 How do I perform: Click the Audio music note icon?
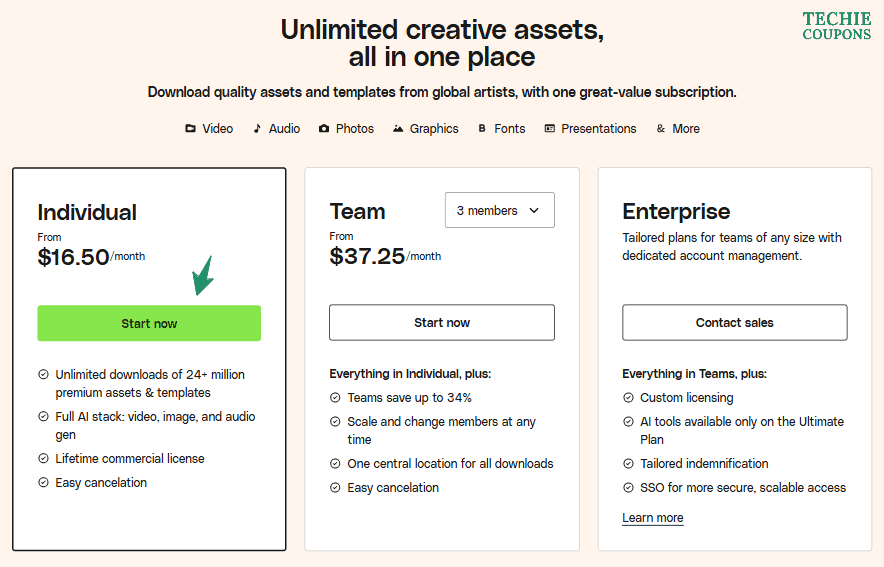[257, 129]
